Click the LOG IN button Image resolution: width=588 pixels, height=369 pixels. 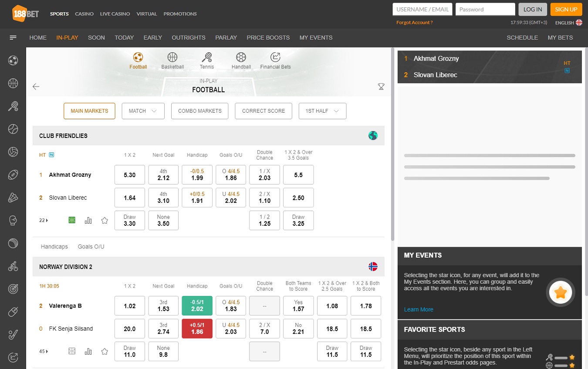tap(533, 9)
